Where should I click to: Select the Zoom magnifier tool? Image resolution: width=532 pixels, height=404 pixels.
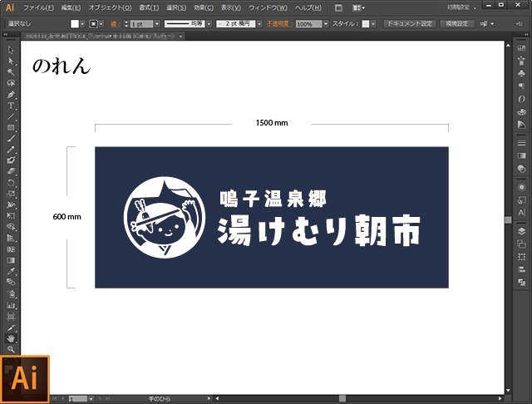[11, 349]
